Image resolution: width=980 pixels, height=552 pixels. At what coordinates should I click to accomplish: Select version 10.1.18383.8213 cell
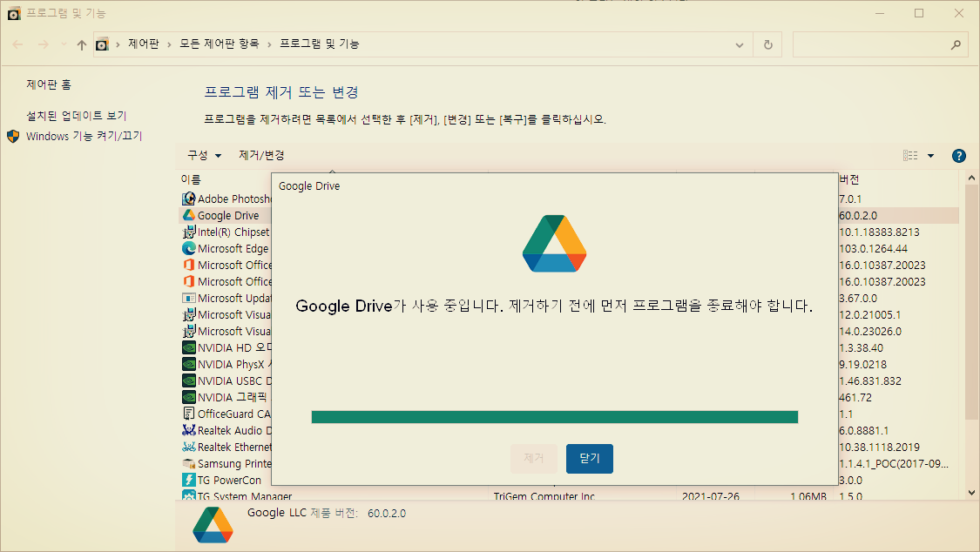click(879, 232)
